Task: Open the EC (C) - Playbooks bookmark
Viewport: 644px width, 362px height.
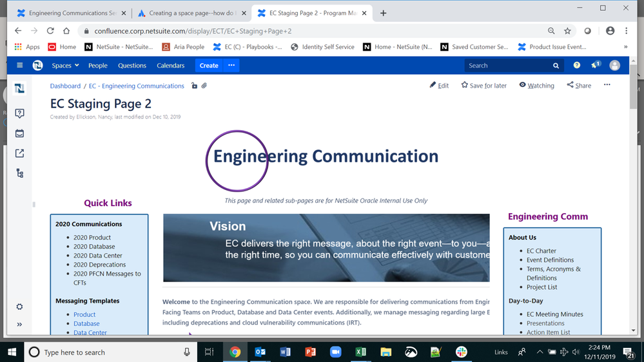Action: click(x=248, y=47)
